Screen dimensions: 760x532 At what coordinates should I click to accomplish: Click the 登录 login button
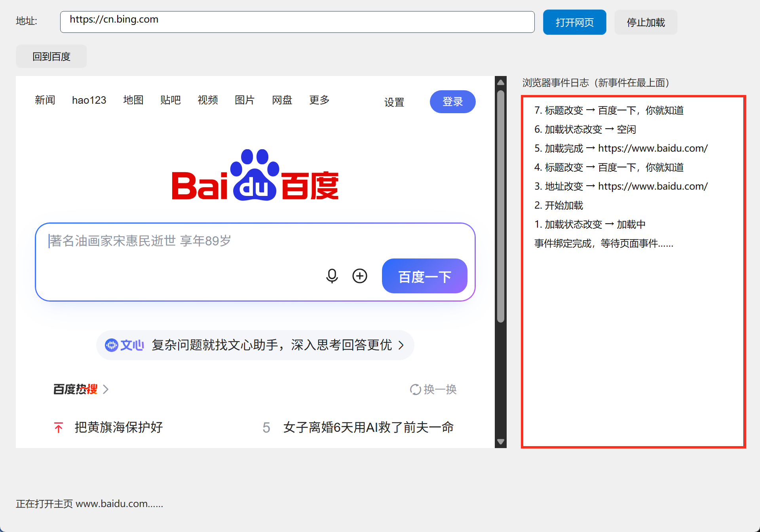tap(452, 102)
